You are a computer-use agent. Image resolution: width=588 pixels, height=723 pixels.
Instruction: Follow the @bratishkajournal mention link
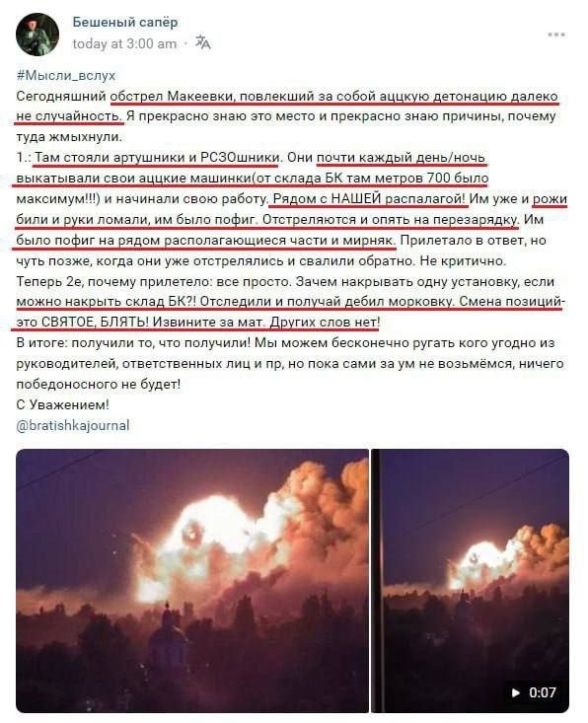73,425
